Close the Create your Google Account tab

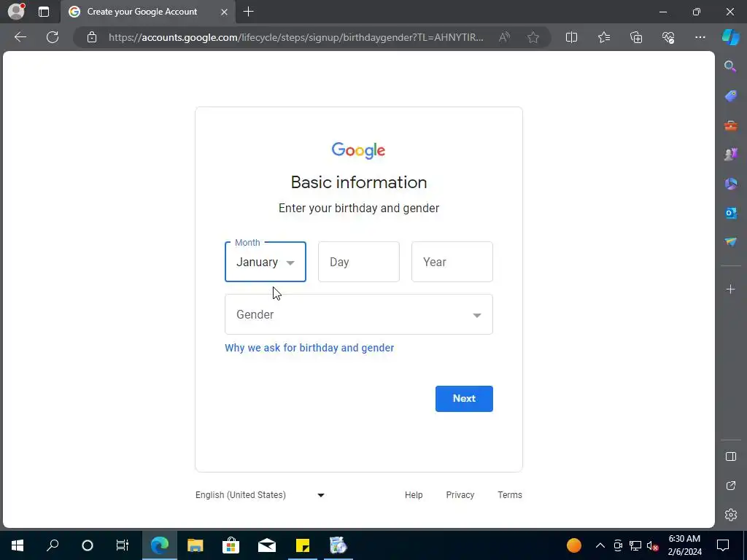click(224, 12)
